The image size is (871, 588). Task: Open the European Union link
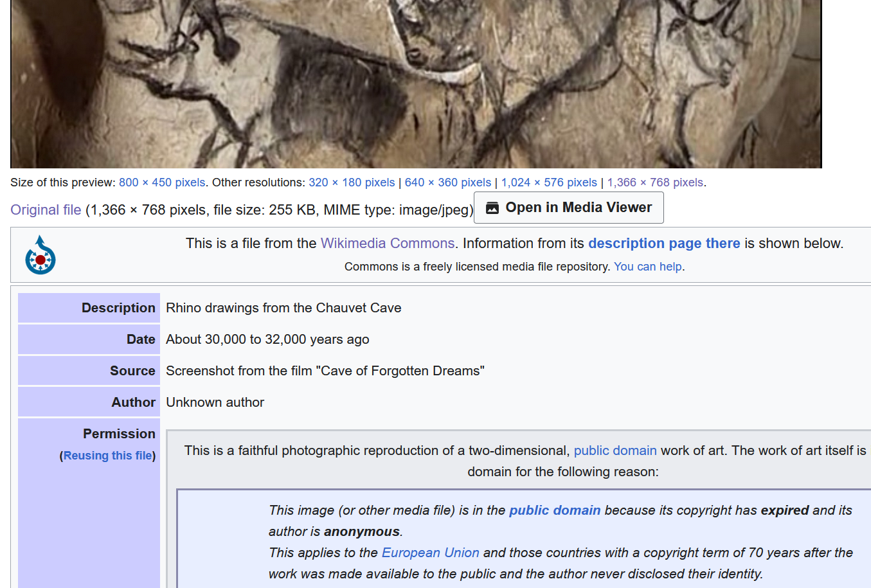430,553
